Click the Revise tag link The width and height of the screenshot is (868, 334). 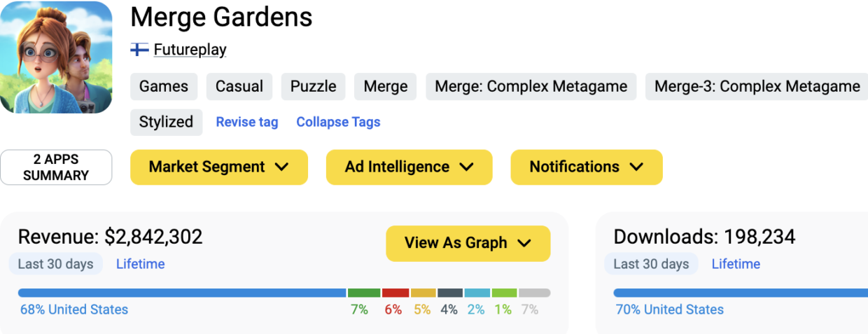(247, 122)
